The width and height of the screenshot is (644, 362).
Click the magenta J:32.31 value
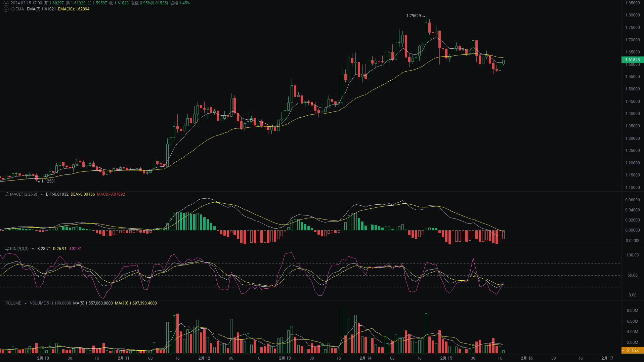click(75, 249)
